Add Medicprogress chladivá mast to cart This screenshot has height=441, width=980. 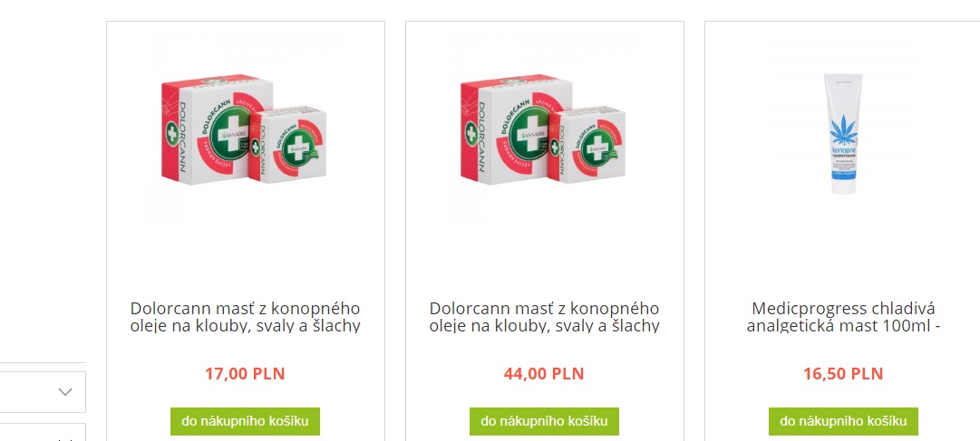(x=843, y=422)
